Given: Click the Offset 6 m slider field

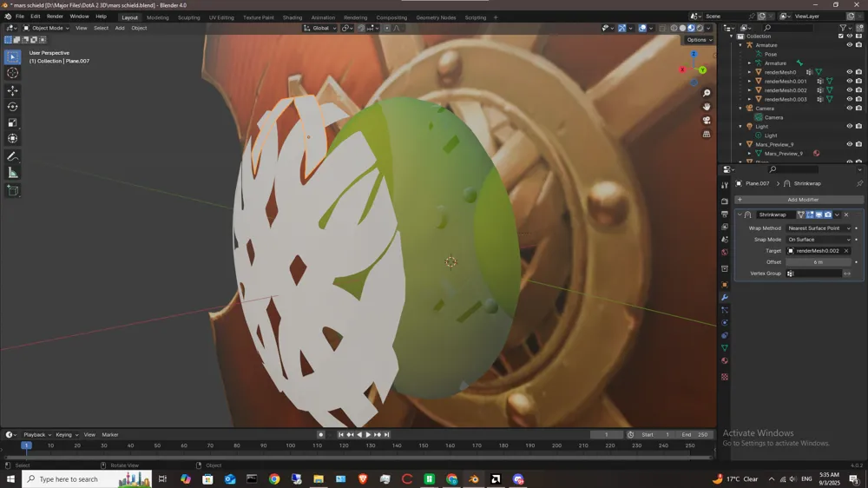Looking at the screenshot, I should (819, 262).
